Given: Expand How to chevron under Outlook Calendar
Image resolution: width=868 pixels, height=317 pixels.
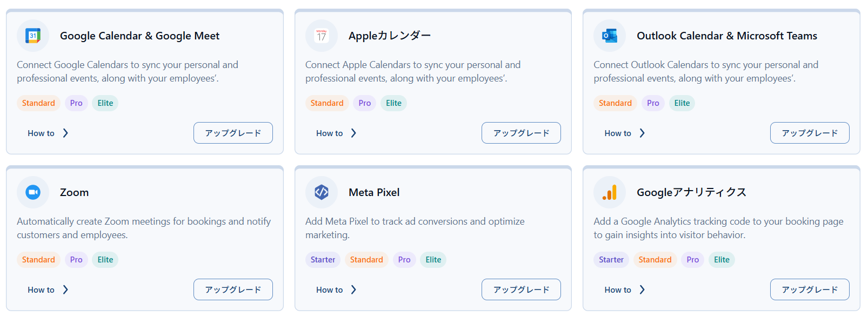Looking at the screenshot, I should [642, 133].
